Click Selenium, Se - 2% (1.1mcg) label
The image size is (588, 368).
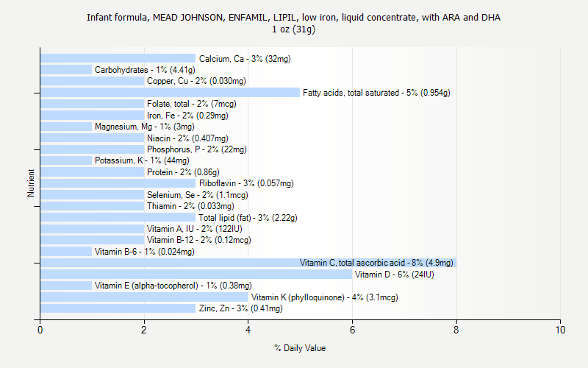(x=197, y=195)
